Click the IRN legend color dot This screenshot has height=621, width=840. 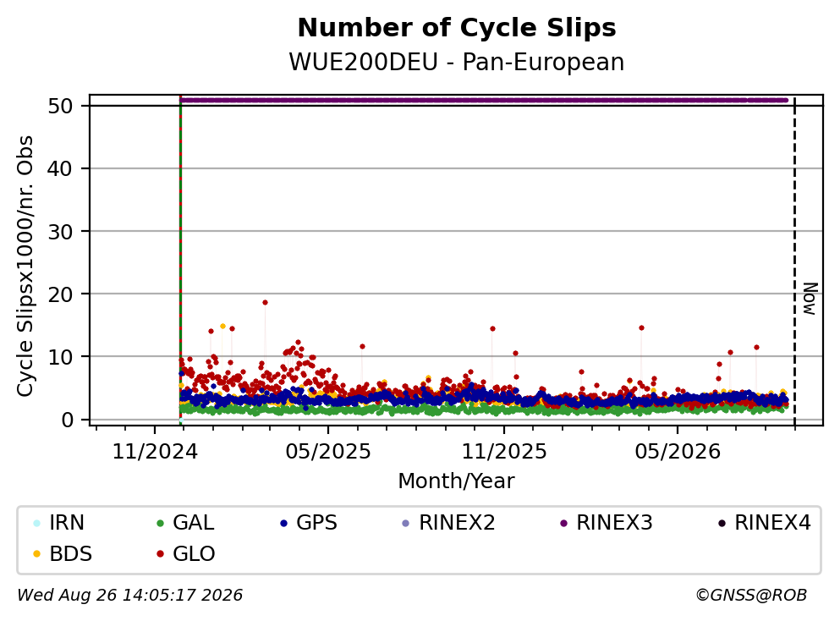tap(36, 523)
